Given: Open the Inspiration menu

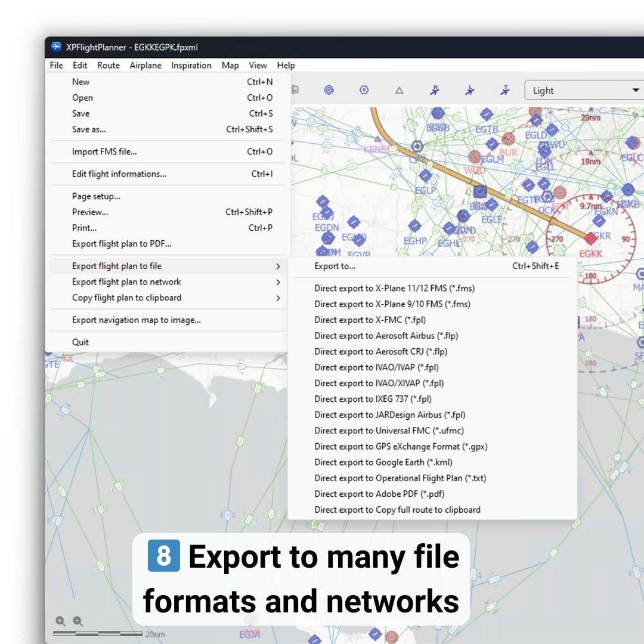Looking at the screenshot, I should click(191, 66).
